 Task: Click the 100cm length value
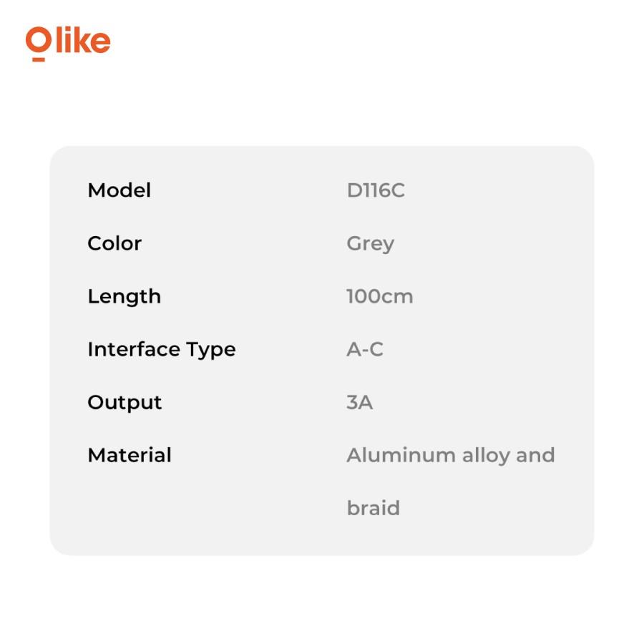click(x=380, y=296)
